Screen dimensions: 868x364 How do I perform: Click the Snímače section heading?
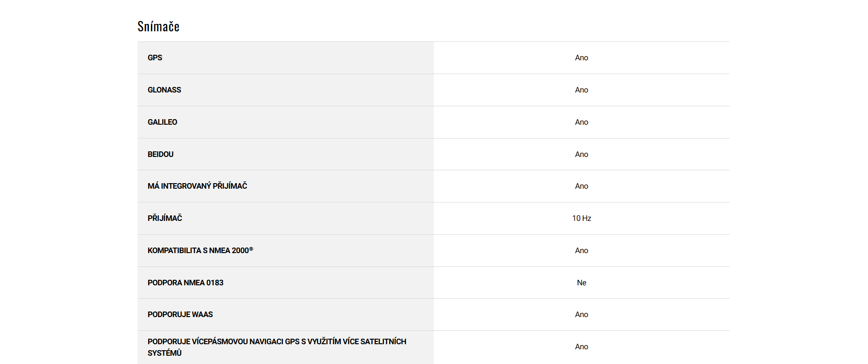point(158,27)
